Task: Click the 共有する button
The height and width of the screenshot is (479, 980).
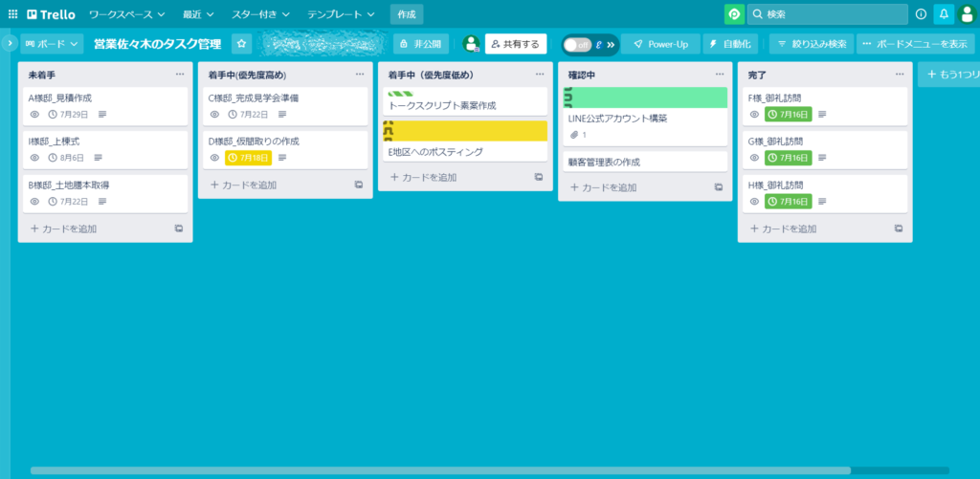Action: tap(516, 44)
